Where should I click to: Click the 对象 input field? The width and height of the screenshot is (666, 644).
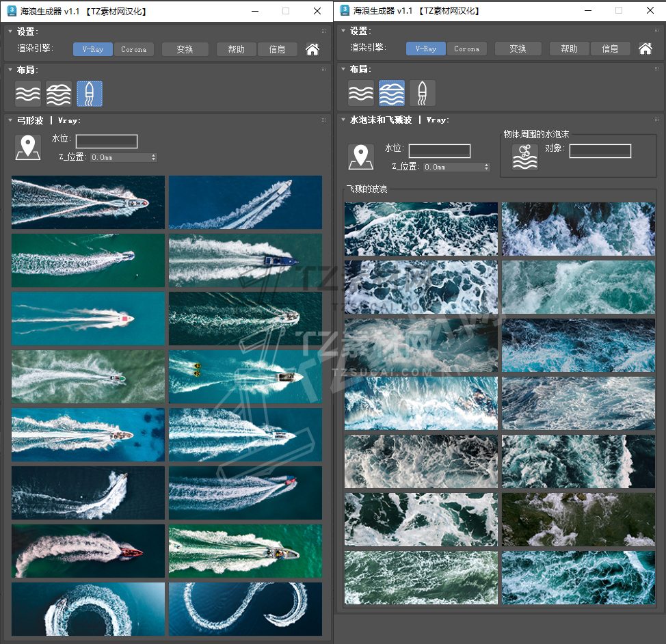point(600,151)
